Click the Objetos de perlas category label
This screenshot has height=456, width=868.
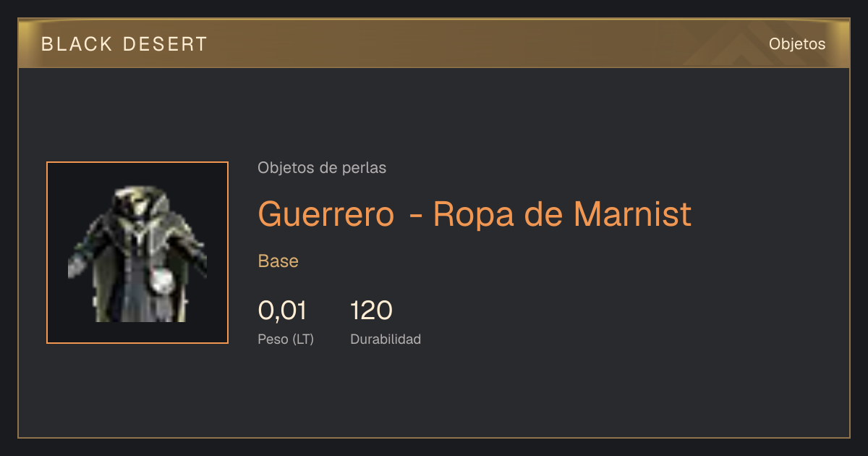322,168
